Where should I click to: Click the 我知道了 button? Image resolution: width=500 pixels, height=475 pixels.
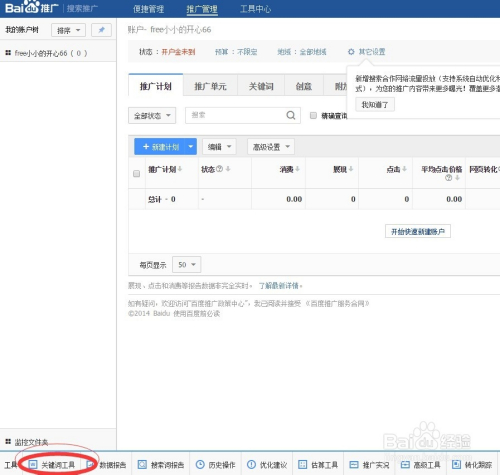pos(375,105)
